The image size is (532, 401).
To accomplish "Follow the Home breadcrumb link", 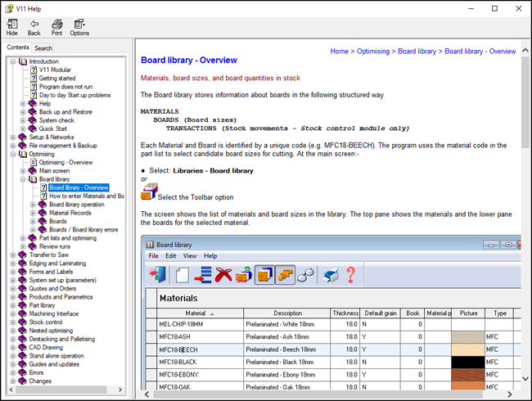I will coord(339,51).
